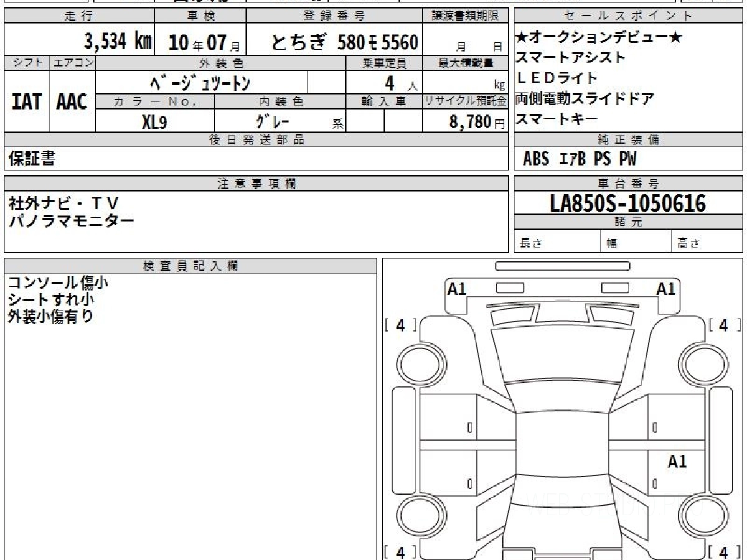Image resolution: width=747 pixels, height=560 pixels.
Task: Click the 長さ dimension cell
Action: click(x=557, y=241)
